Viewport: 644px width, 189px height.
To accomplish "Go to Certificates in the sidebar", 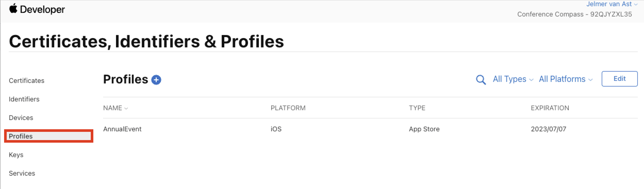I will 27,80.
